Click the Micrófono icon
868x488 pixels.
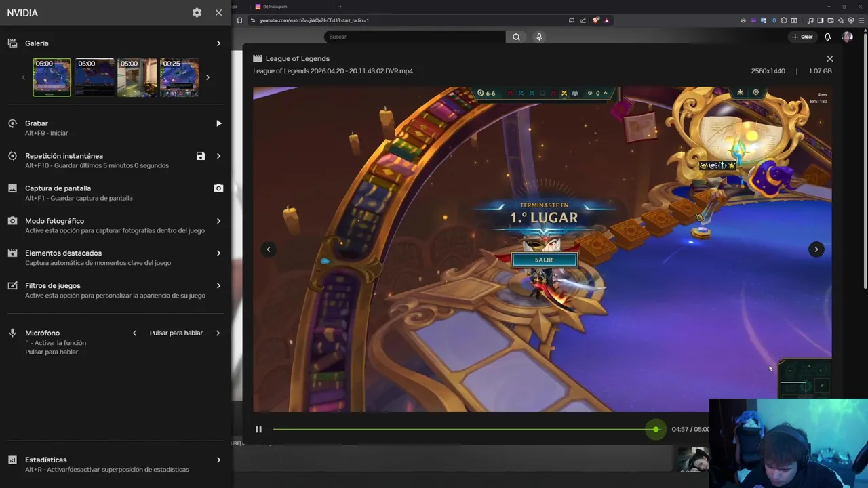[12, 333]
